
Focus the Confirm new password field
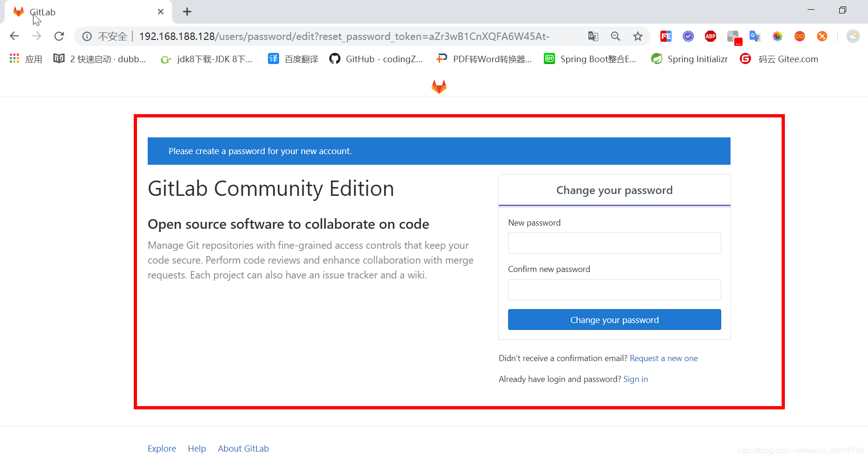614,290
